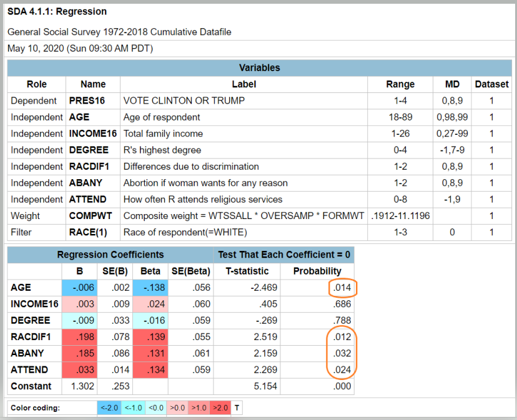Image resolution: width=517 pixels, height=420 pixels.
Task: Click the DEGREE row label in coefficients
Action: (31, 320)
